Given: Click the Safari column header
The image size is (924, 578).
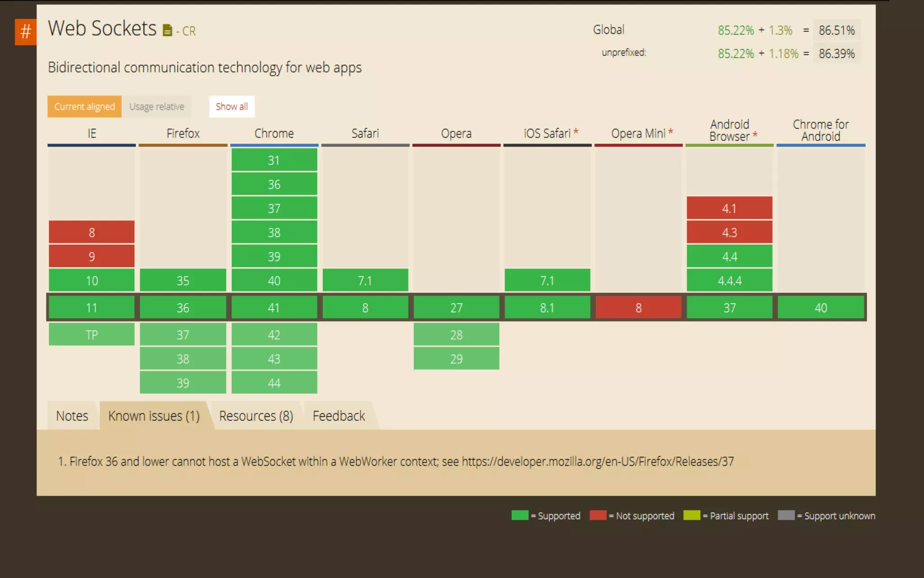Looking at the screenshot, I should point(365,133).
